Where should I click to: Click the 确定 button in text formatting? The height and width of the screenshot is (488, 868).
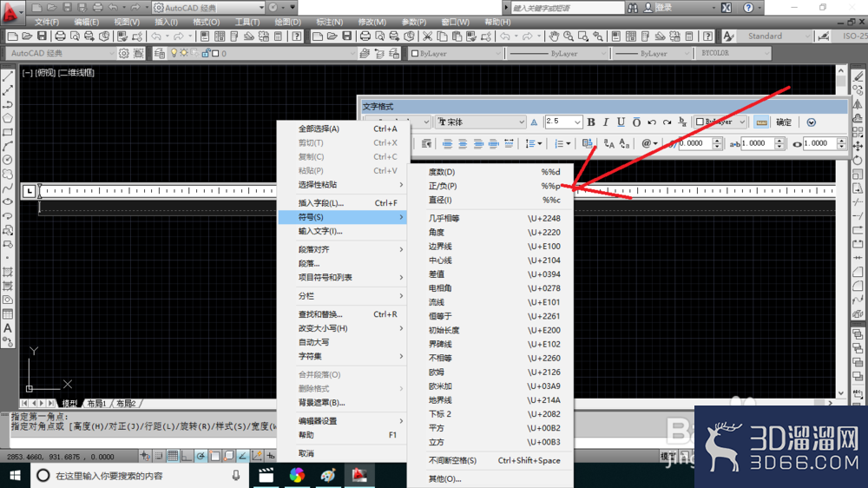(x=783, y=122)
